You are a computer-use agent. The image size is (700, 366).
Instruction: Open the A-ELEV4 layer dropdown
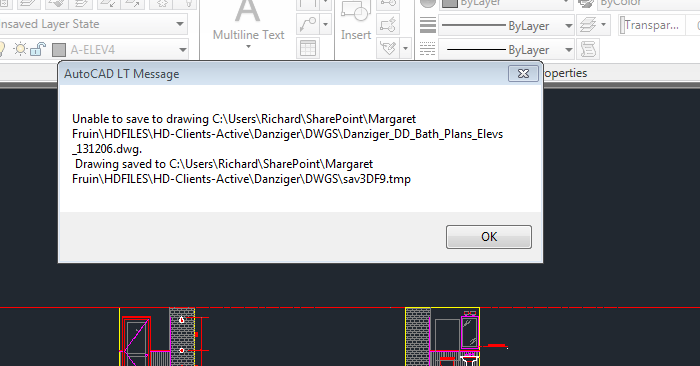pos(183,50)
